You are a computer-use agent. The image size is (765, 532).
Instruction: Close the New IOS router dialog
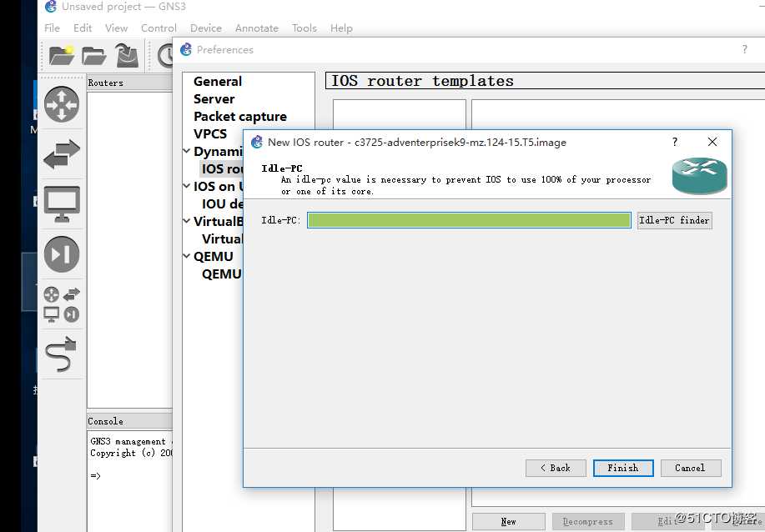(x=712, y=142)
